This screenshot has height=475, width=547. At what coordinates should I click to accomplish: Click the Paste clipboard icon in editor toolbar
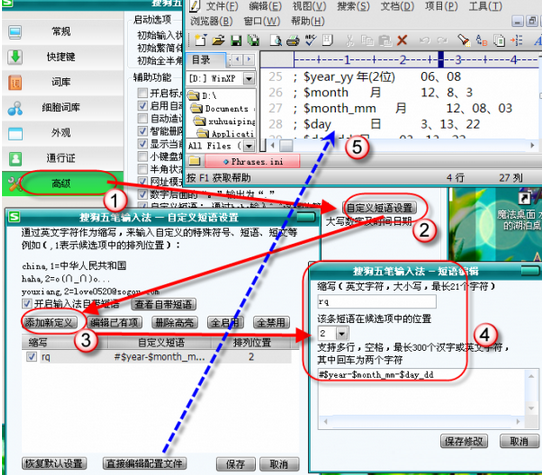(385, 41)
